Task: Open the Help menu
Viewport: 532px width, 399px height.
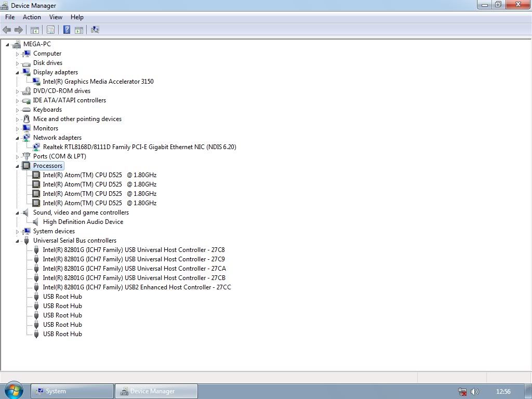Action: tap(77, 17)
